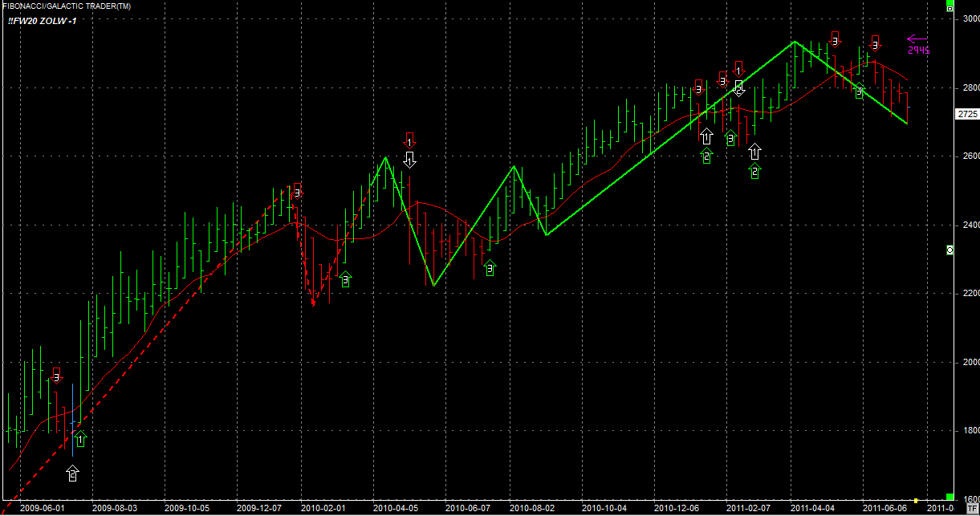Click the small square icon atop the price scale
Viewport: 980px width, 516px height.
[x=950, y=9]
